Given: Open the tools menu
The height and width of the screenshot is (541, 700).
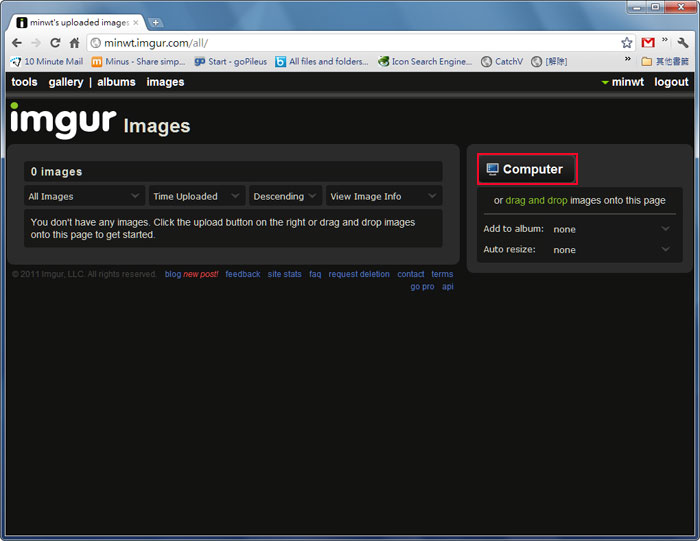Looking at the screenshot, I should click(24, 82).
